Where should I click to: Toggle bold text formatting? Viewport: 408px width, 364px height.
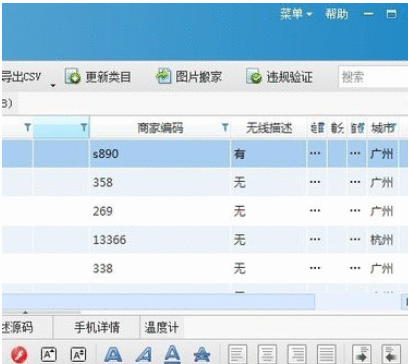tap(113, 354)
